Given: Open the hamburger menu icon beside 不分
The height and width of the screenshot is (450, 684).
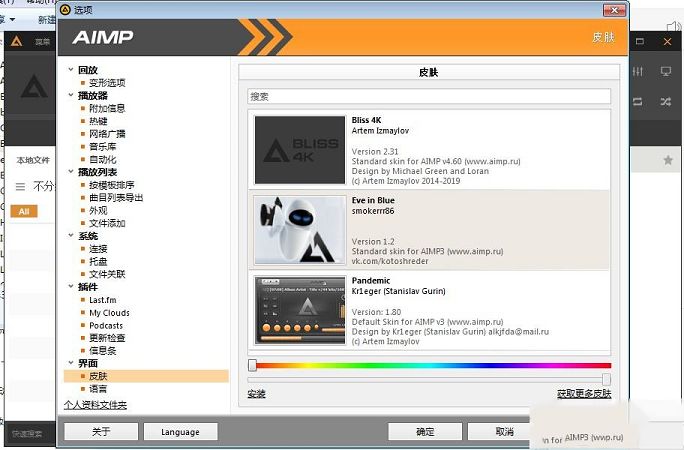Looking at the screenshot, I should click(20, 187).
